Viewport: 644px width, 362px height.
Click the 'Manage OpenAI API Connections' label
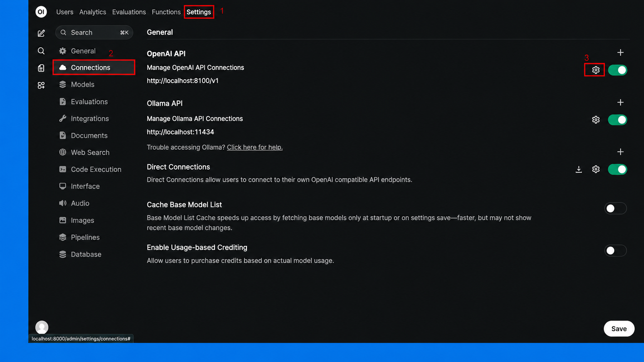point(195,68)
